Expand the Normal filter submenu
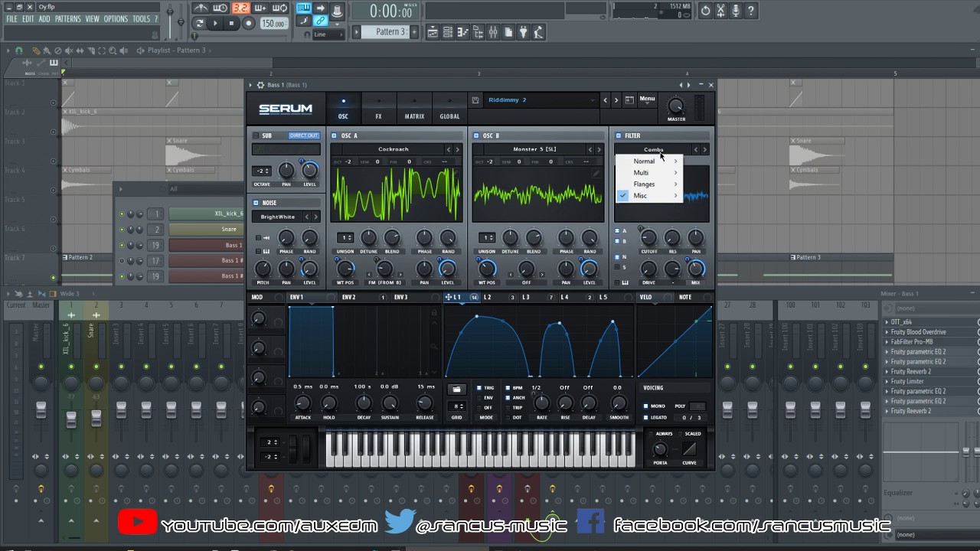The height and width of the screenshot is (551, 980). coord(649,161)
